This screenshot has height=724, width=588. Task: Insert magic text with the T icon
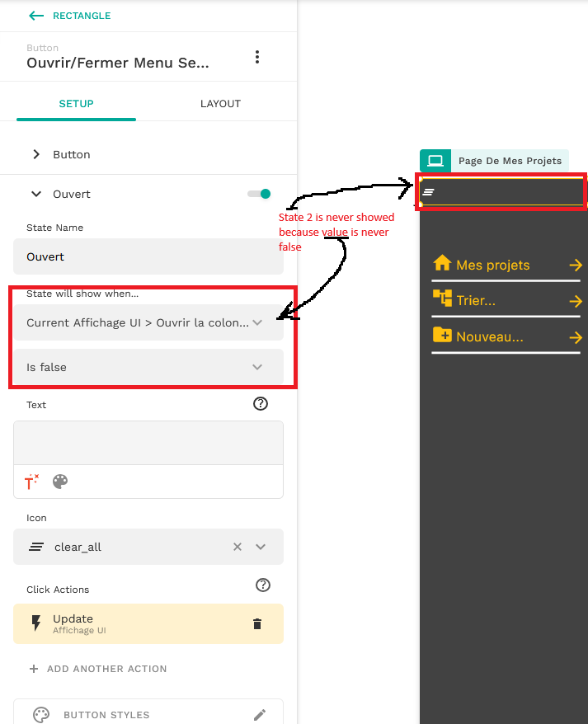(x=31, y=482)
